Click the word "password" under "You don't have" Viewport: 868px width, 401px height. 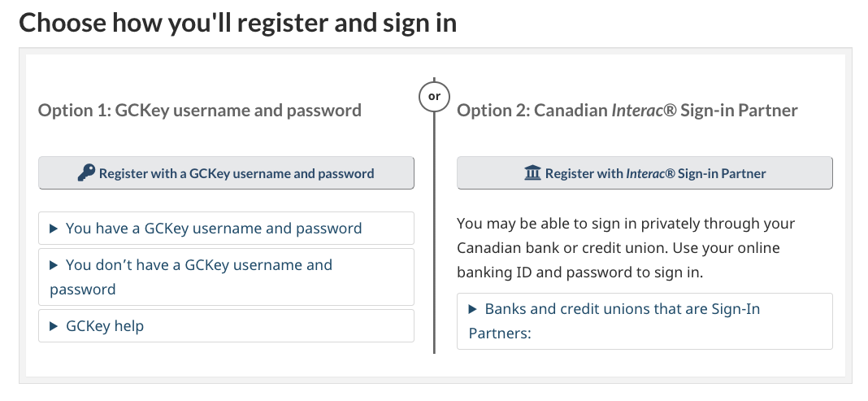[x=82, y=290]
